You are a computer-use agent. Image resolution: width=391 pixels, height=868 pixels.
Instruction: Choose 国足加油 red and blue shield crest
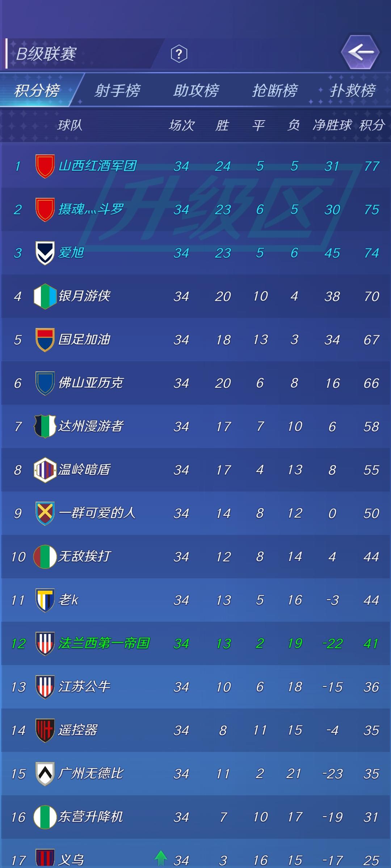click(45, 340)
